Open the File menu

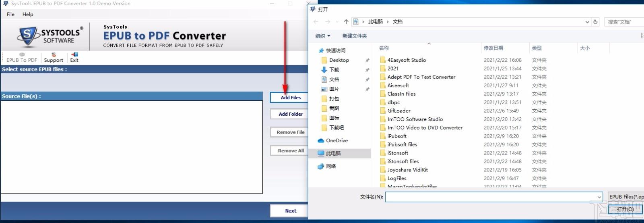tap(10, 14)
